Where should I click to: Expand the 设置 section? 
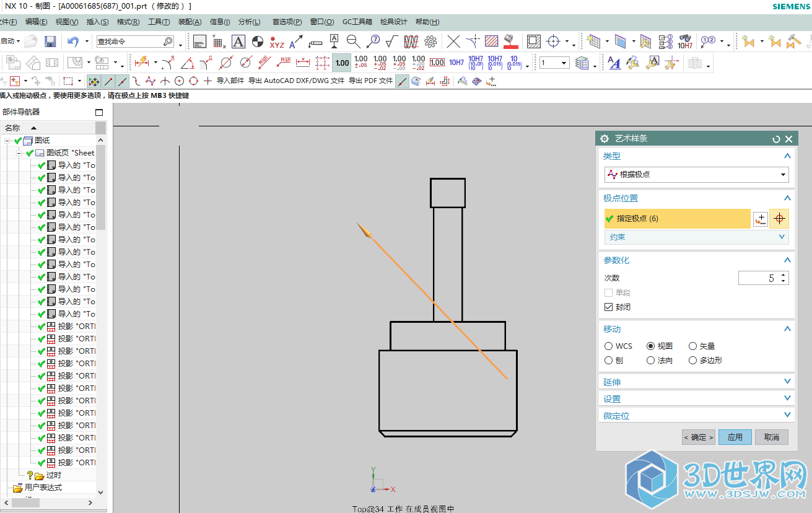pos(696,398)
